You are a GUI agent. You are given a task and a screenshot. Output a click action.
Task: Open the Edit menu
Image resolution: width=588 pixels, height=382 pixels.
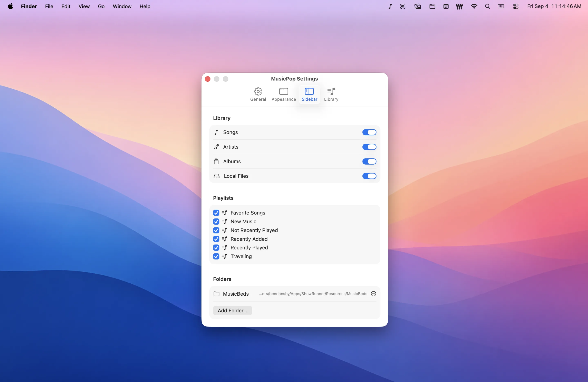click(x=66, y=6)
